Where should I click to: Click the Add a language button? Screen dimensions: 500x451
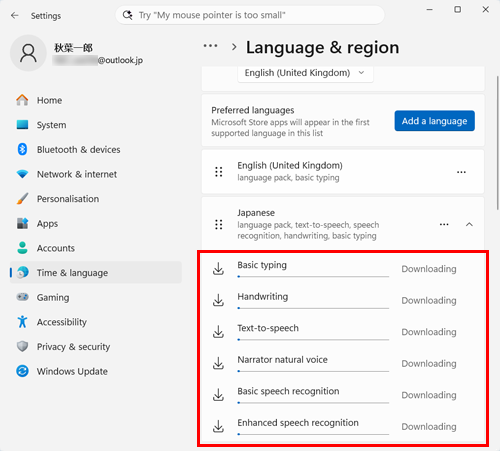point(434,121)
